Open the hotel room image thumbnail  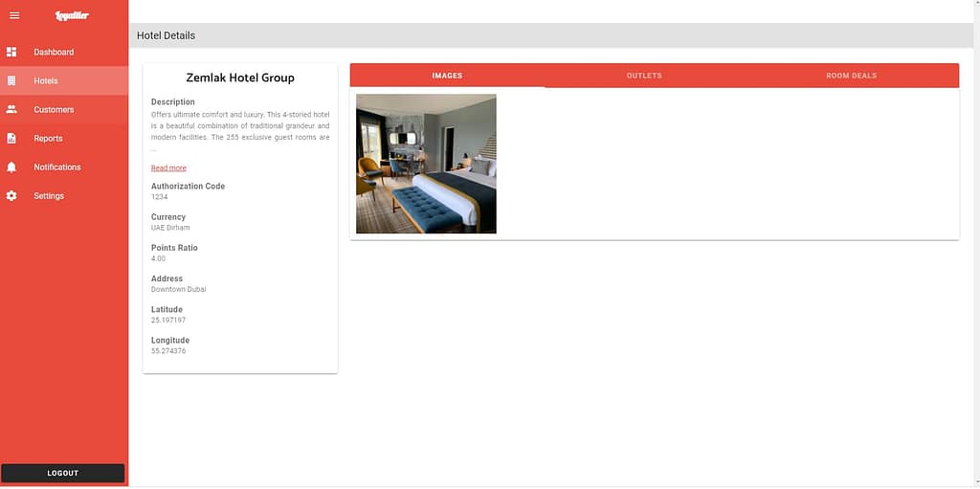coord(426,164)
